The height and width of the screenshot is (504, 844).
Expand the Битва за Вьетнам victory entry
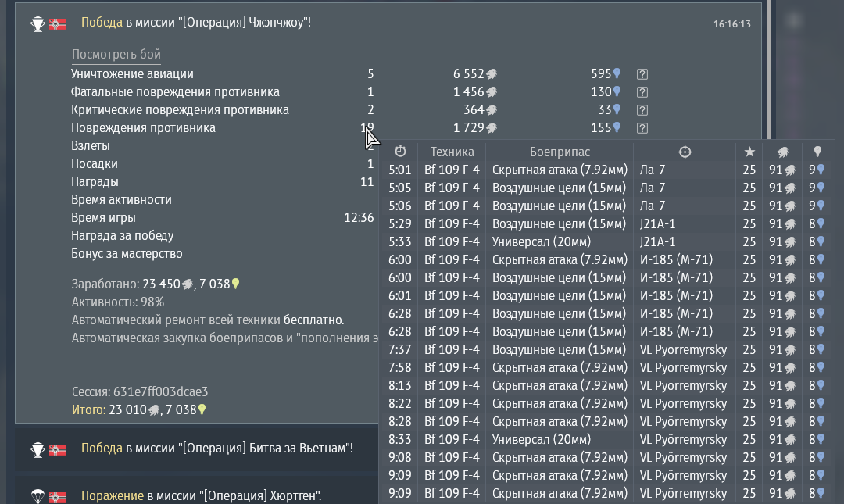tap(217, 449)
